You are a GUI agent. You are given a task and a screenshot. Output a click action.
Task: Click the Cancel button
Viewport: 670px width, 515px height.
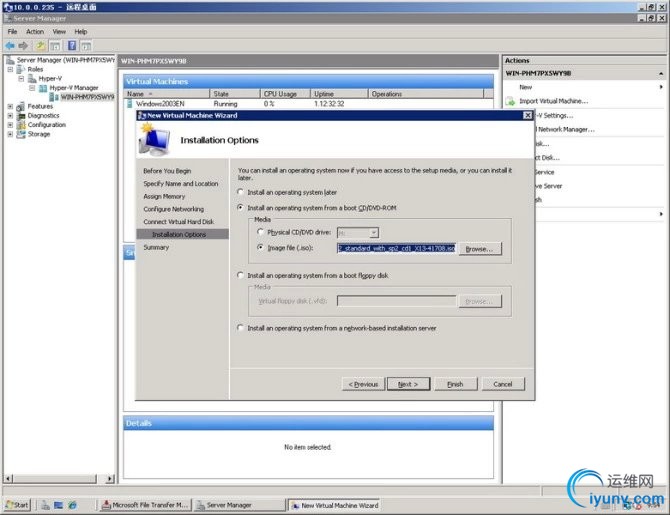(x=503, y=384)
